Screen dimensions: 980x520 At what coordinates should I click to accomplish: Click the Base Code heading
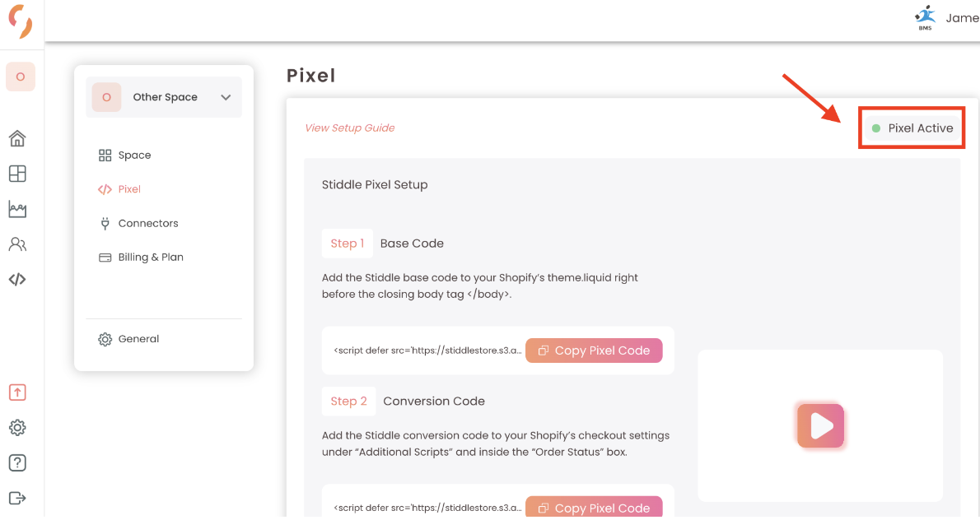click(412, 244)
